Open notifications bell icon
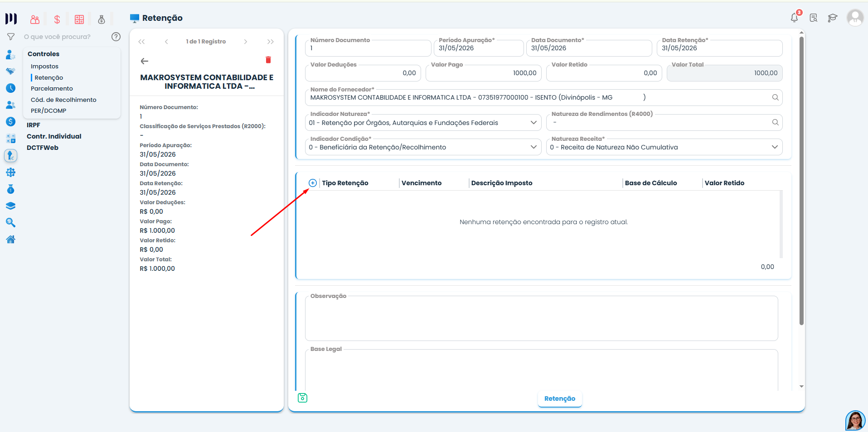The height and width of the screenshot is (432, 868). click(795, 18)
